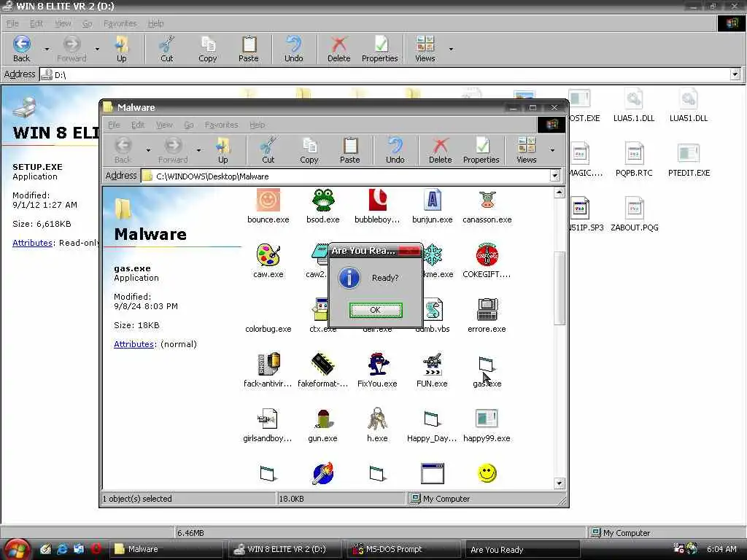Click OK in the Are You Ready dialog
Viewport: 747px width, 560px height.
[x=376, y=310]
